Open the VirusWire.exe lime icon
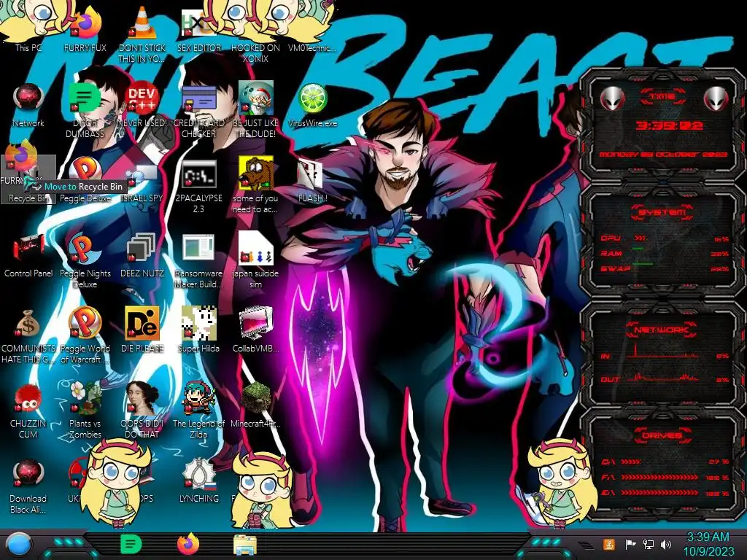Viewport: 747px width, 560px height. [312, 99]
